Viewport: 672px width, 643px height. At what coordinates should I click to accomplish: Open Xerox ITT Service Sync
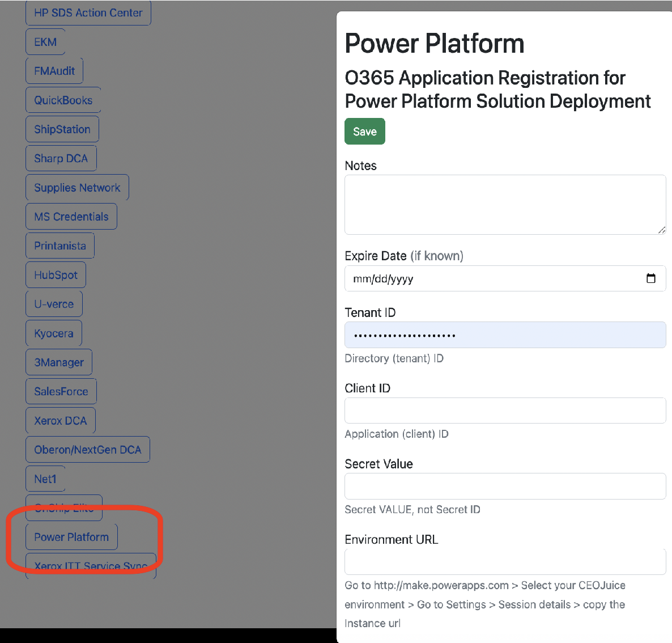point(91,566)
